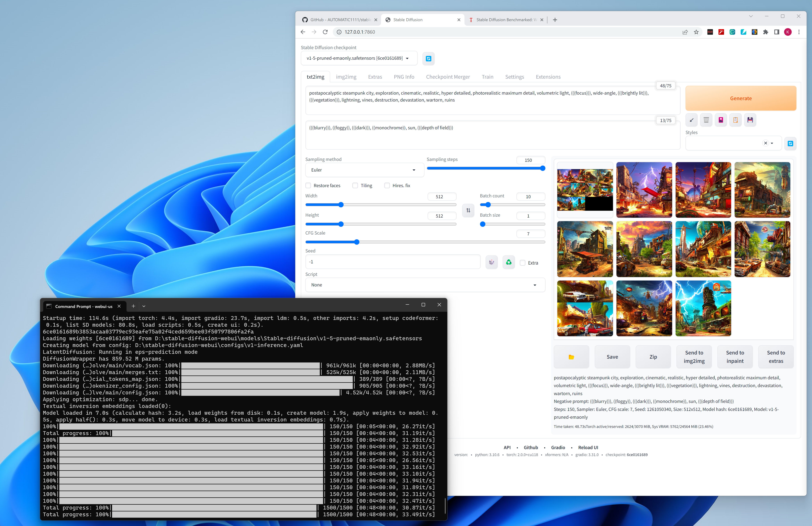Reuse last seed with the recycle icon
The image size is (812, 526).
click(x=508, y=262)
